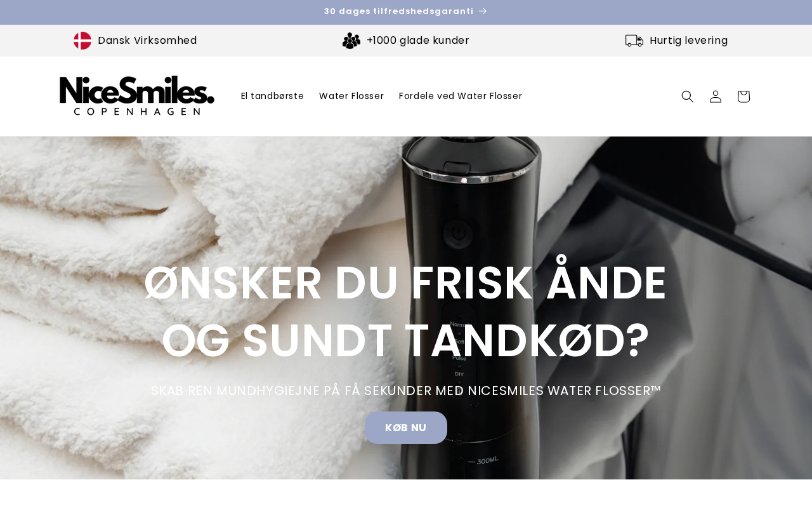Click the delivery truck icon
This screenshot has width=812, height=508.
[634, 41]
